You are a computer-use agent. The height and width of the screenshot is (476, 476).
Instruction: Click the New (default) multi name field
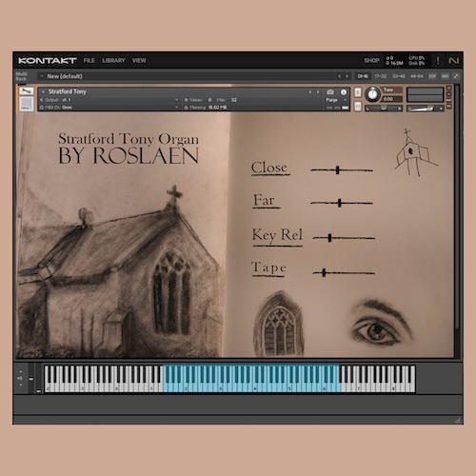pos(65,76)
